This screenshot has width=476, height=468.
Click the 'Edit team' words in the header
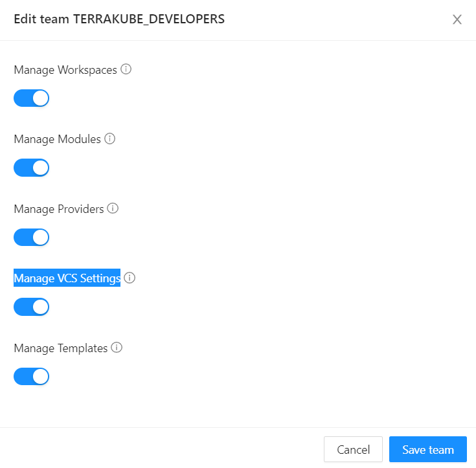(x=41, y=19)
